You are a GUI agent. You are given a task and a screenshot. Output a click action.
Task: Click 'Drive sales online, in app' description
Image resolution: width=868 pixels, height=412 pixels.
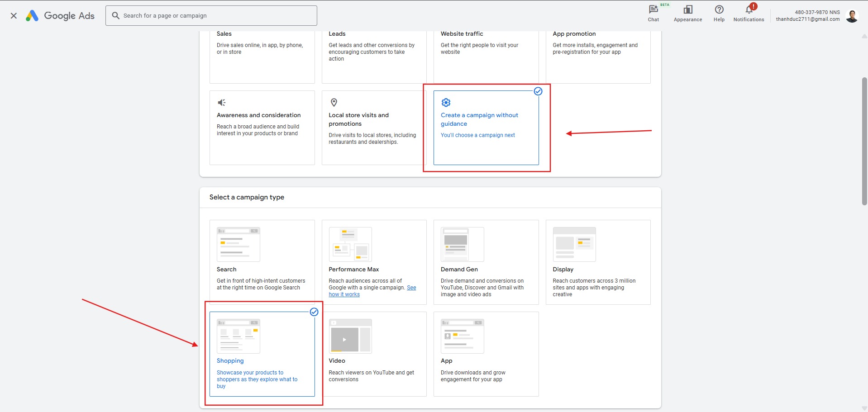[x=260, y=48]
